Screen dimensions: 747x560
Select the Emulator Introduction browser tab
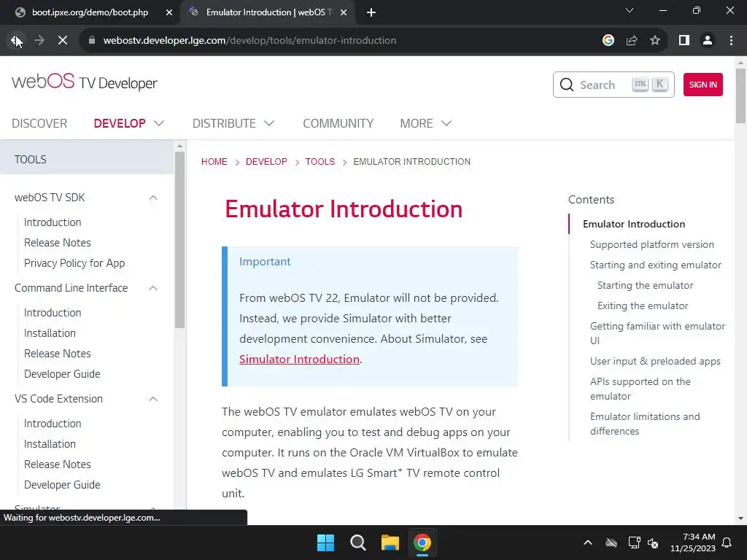click(x=268, y=12)
